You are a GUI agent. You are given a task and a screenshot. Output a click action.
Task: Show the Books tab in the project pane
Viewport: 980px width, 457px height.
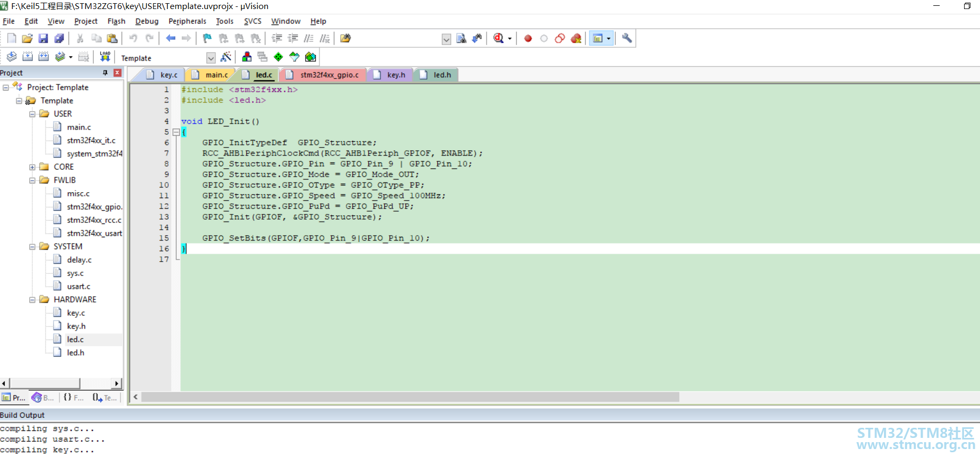pos(43,398)
